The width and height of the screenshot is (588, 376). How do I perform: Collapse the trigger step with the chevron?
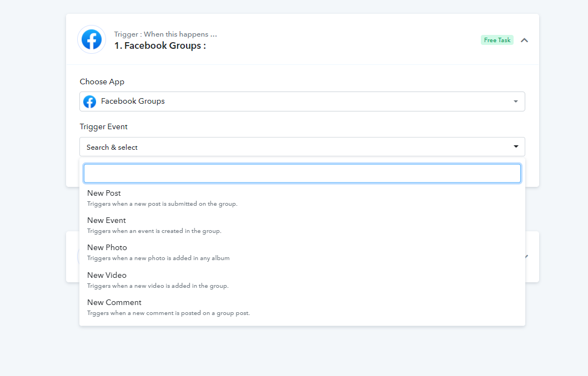[524, 40]
